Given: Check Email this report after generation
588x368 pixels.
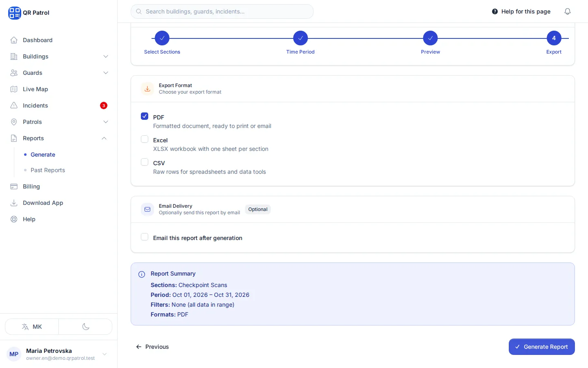Looking at the screenshot, I should click(145, 237).
